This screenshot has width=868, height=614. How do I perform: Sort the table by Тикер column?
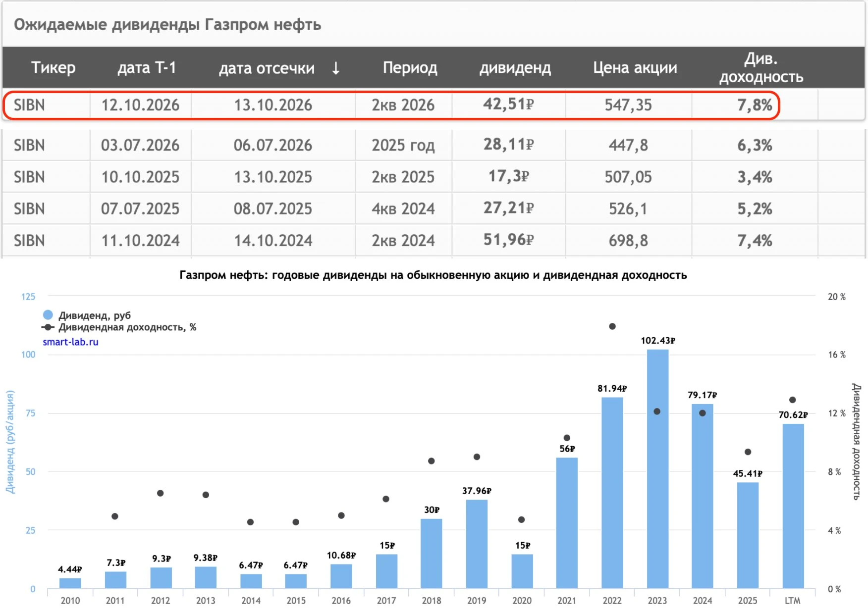(53, 67)
